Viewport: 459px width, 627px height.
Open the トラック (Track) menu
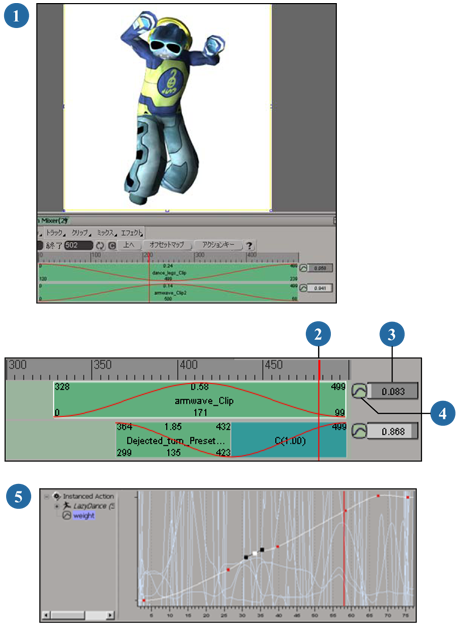pyautogui.click(x=54, y=233)
